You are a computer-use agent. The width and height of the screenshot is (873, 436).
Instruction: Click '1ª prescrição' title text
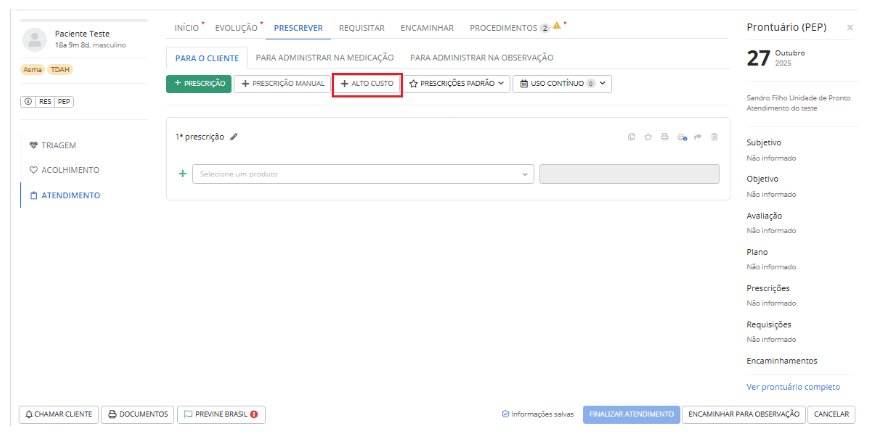coord(200,136)
